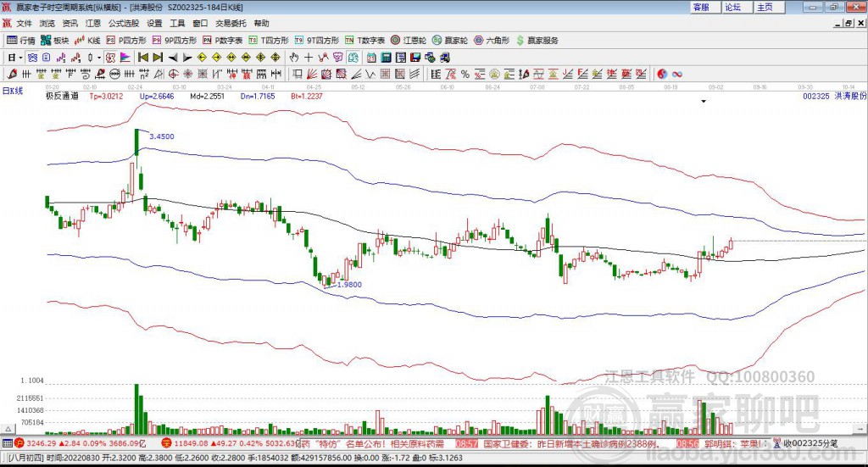Open the P数字表 tool
Image resolution: width=868 pixels, height=467 pixels.
point(223,41)
